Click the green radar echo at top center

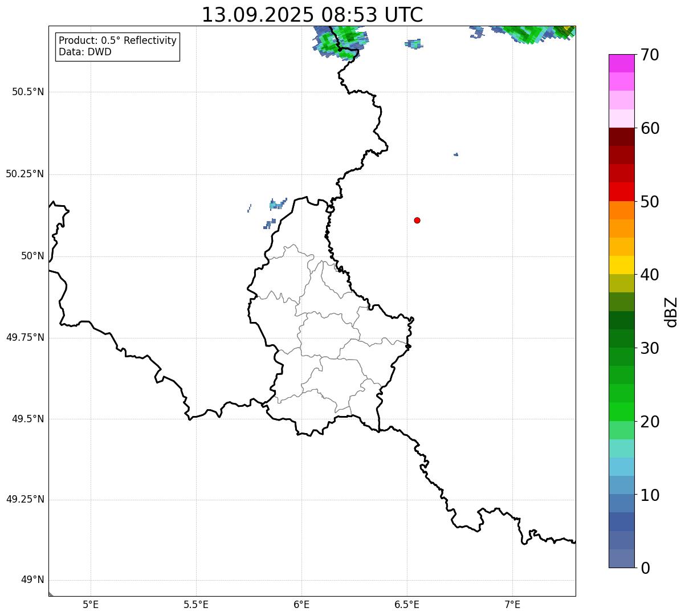(340, 42)
